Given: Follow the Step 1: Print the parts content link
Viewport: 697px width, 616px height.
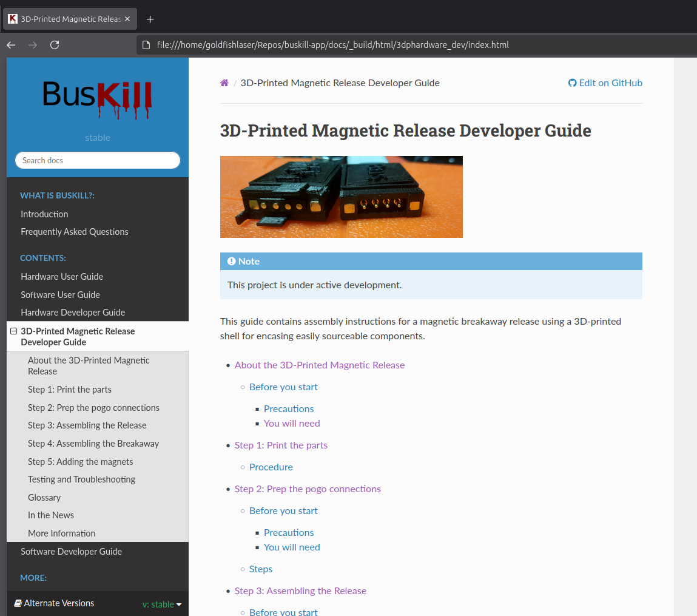Looking at the screenshot, I should point(281,445).
